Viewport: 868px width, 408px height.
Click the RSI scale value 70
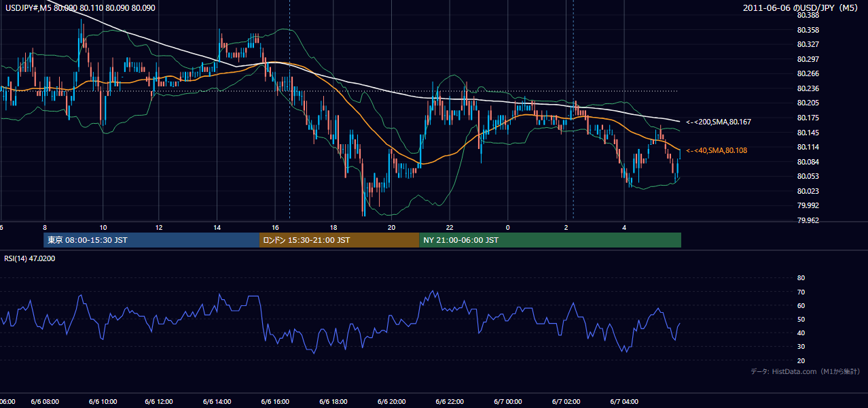tap(801, 292)
